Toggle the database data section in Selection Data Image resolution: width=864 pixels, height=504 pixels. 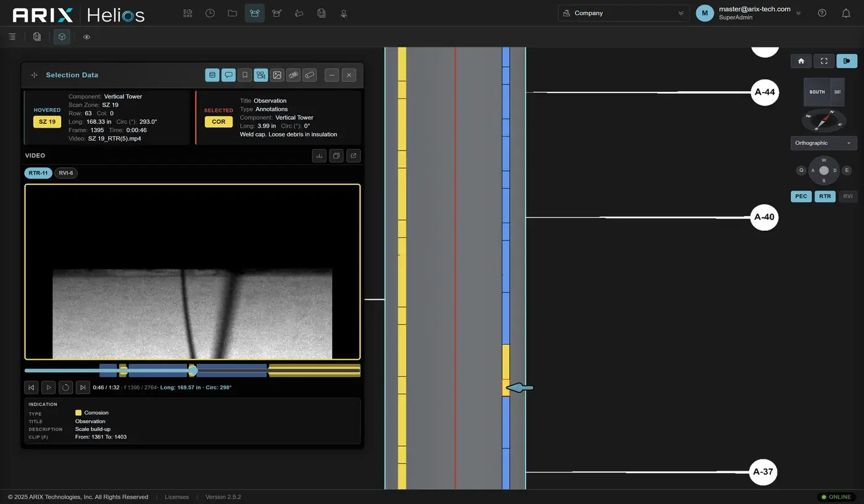point(212,75)
